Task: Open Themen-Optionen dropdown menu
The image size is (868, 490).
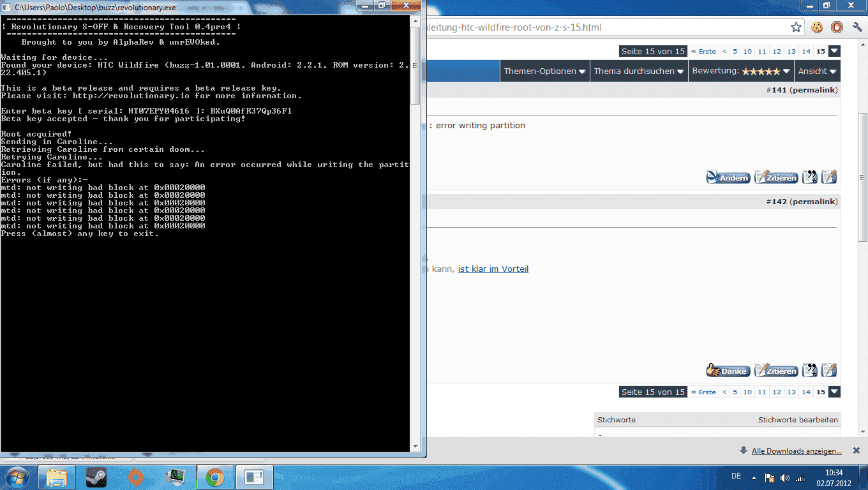Action: click(544, 71)
